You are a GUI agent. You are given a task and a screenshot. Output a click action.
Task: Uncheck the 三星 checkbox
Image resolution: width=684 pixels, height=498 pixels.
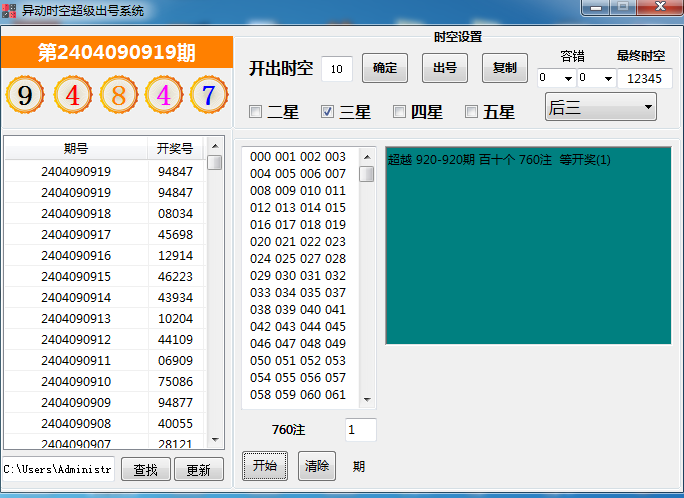coord(327,112)
